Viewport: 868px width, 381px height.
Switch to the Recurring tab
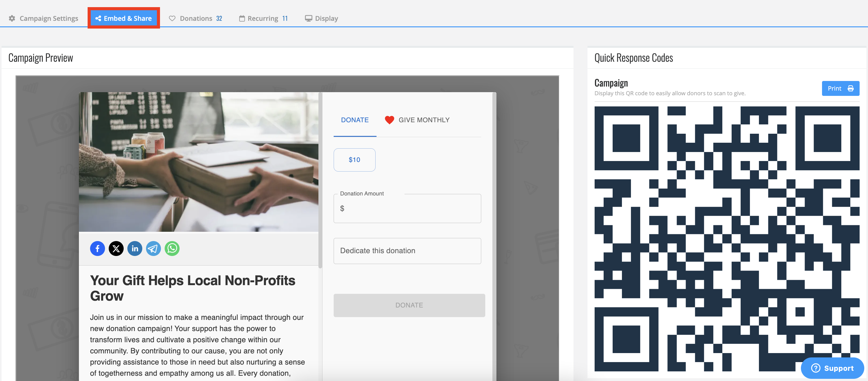tap(263, 18)
